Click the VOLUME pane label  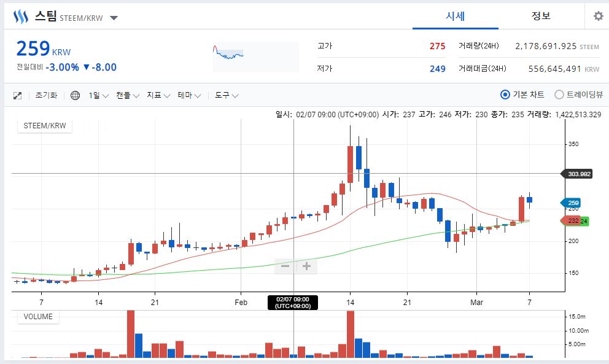(38, 317)
